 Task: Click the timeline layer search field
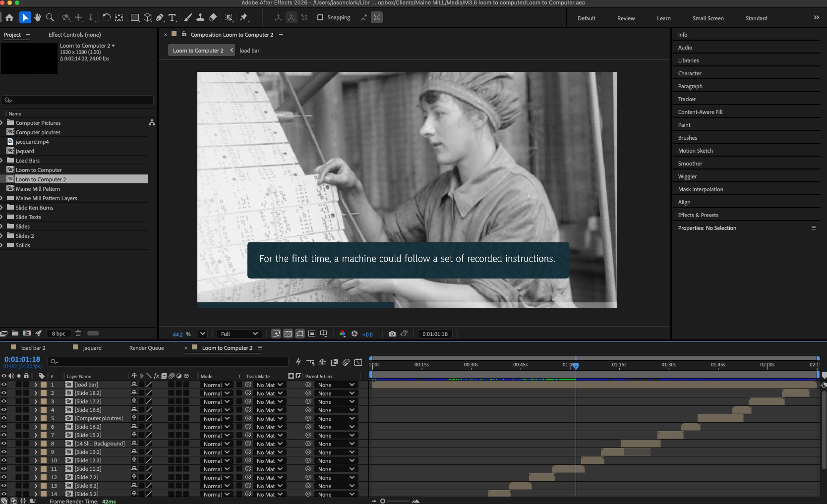[169, 362]
